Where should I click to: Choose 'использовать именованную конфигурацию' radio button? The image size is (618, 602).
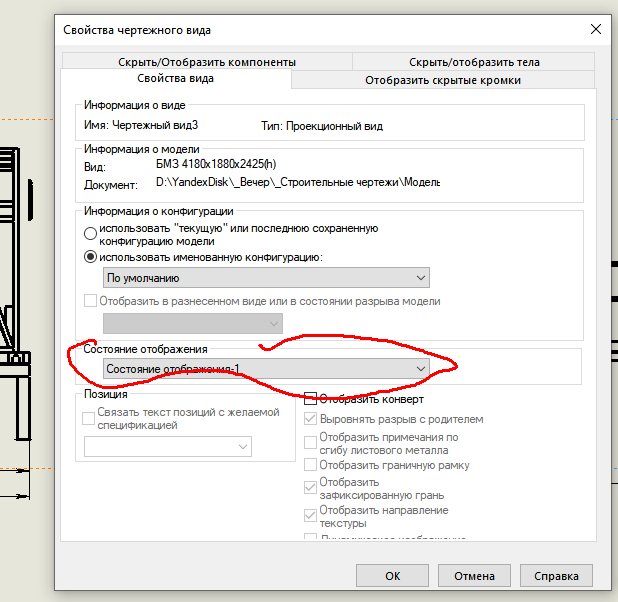[x=91, y=257]
